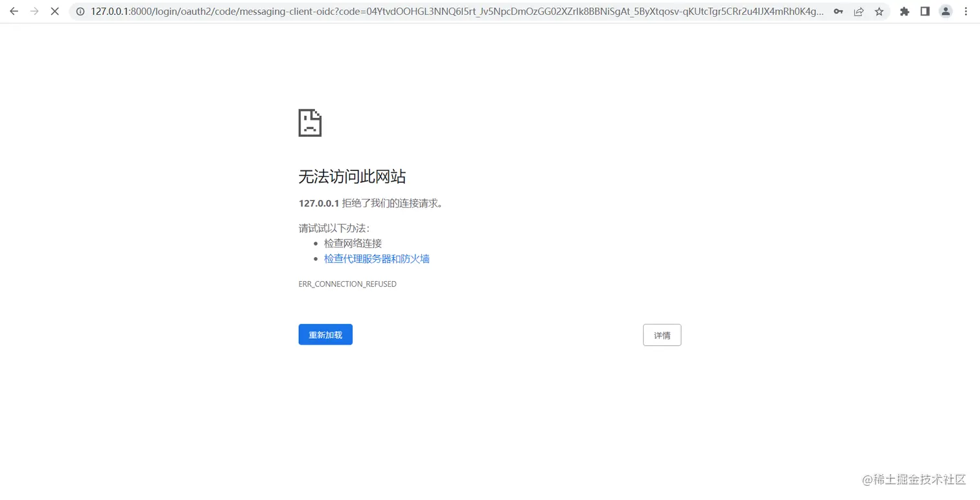Click the browser profile avatar icon
Screen dimensions: 980x500
coord(945,11)
